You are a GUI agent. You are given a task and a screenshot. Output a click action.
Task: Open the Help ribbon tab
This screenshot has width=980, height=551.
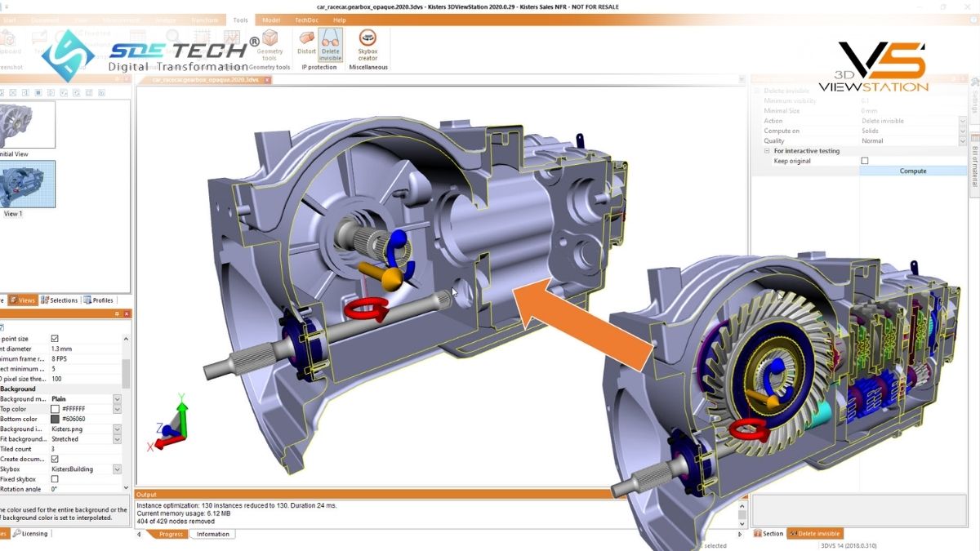click(340, 20)
